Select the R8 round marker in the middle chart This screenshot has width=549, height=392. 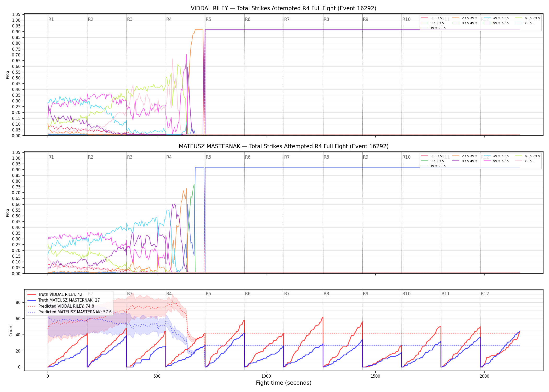326,157
